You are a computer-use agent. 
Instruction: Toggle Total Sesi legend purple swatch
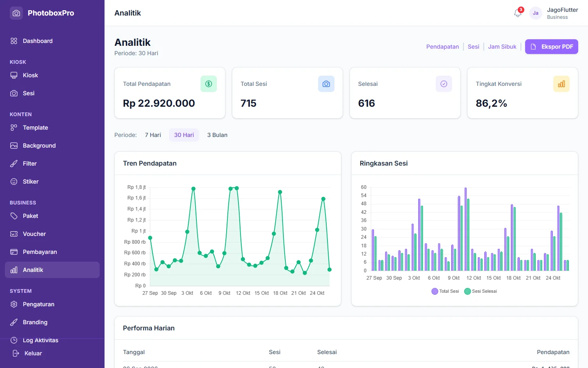click(x=435, y=291)
